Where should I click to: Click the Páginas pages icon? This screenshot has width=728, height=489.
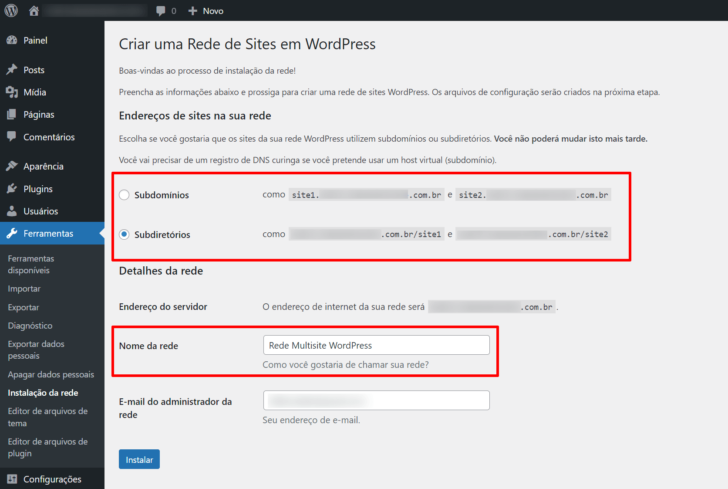coord(12,114)
